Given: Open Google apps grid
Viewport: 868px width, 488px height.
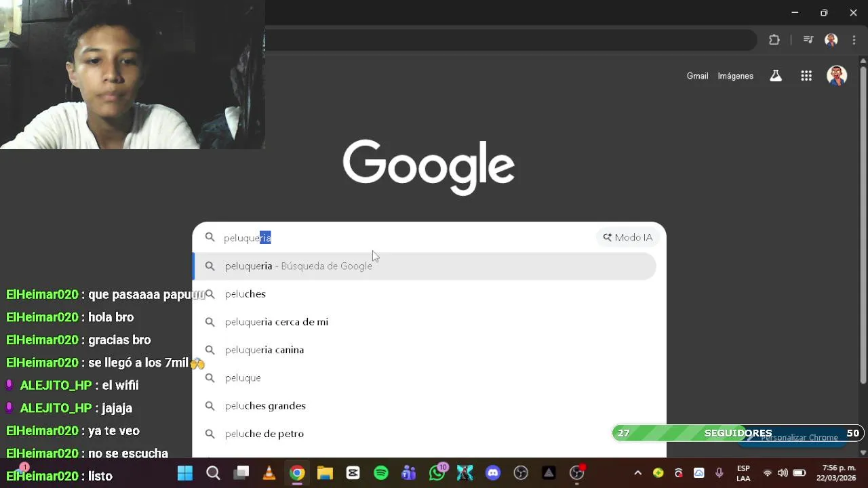Looking at the screenshot, I should click(x=806, y=76).
